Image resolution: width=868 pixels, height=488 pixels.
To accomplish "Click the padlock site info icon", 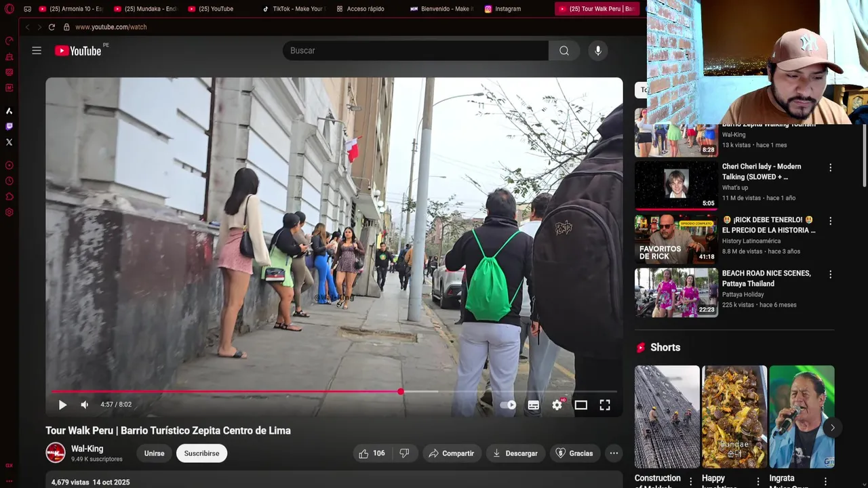I will point(66,27).
